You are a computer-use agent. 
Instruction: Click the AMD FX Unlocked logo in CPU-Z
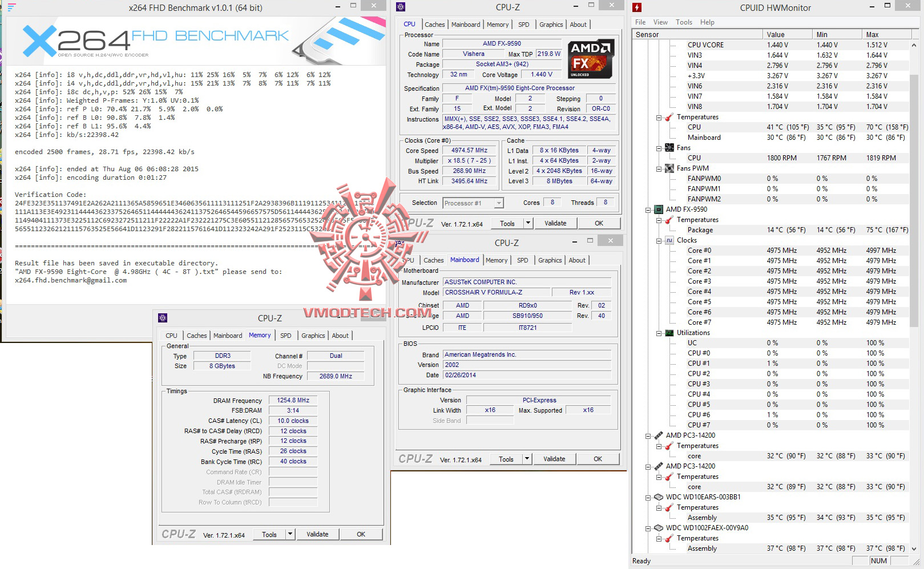[591, 59]
